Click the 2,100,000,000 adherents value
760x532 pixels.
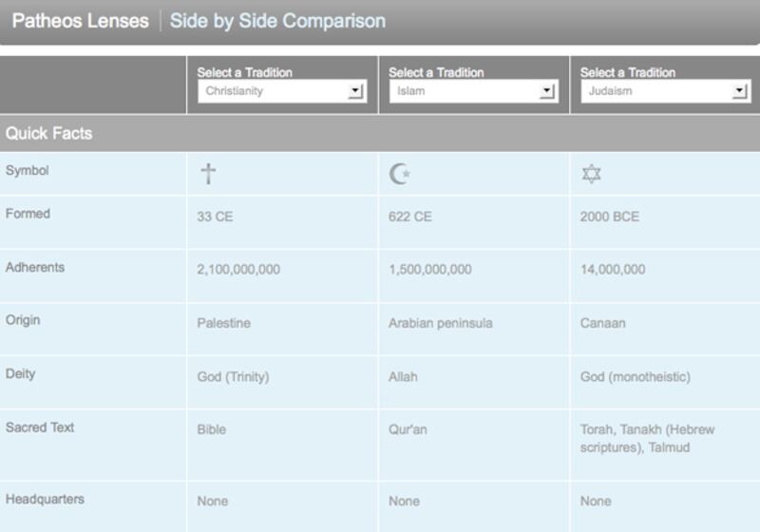(x=238, y=270)
